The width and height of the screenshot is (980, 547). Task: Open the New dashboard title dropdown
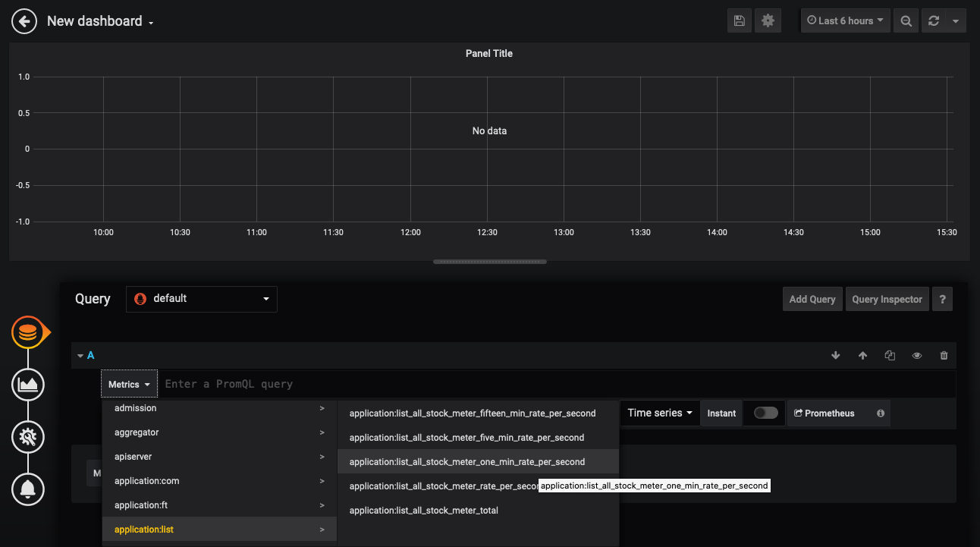[x=100, y=21]
